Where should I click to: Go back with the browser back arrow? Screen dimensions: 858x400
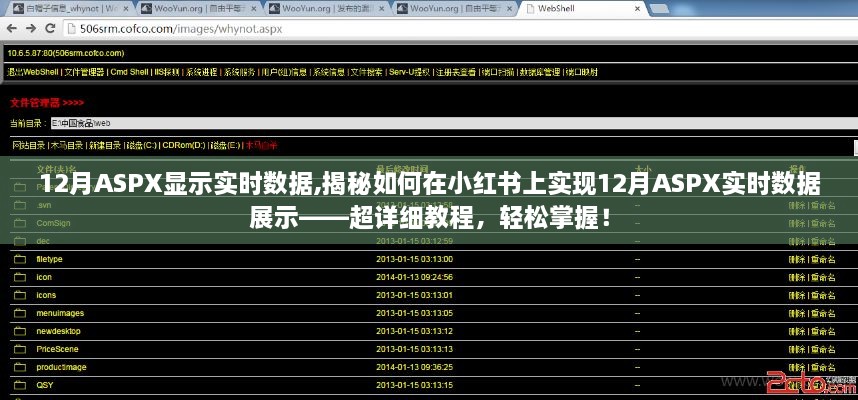pos(12,28)
